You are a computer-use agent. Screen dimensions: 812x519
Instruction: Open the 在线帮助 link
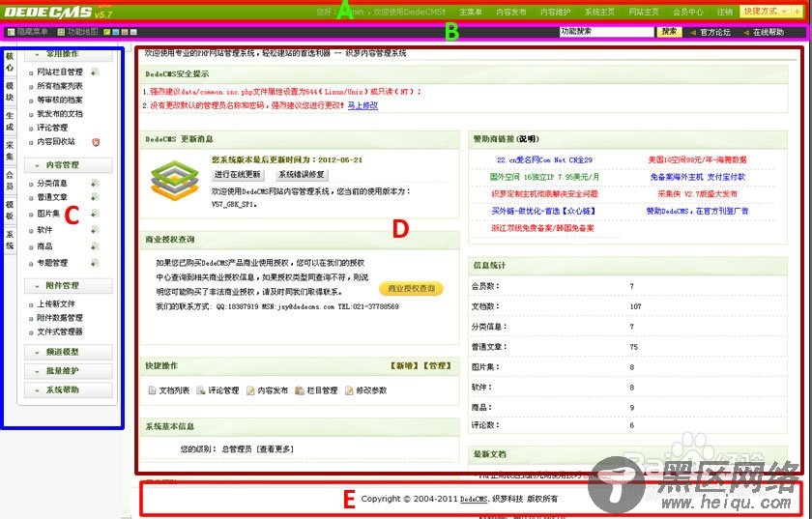768,32
